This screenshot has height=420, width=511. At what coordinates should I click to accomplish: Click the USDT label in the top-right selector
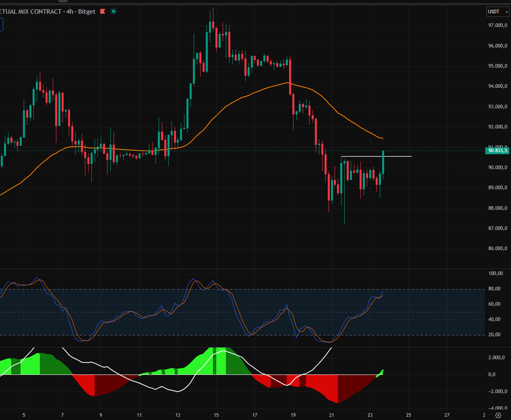(494, 12)
